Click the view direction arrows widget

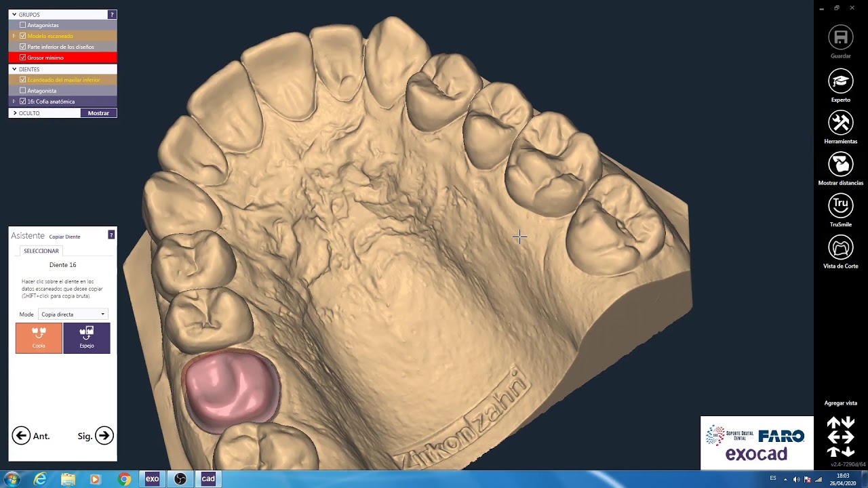[840, 437]
